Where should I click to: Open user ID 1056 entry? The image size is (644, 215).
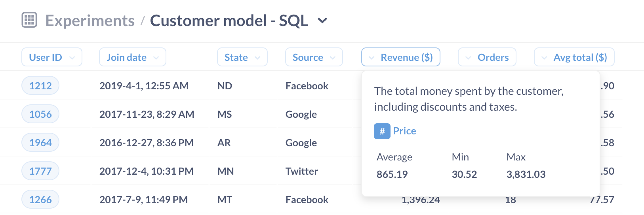(40, 114)
